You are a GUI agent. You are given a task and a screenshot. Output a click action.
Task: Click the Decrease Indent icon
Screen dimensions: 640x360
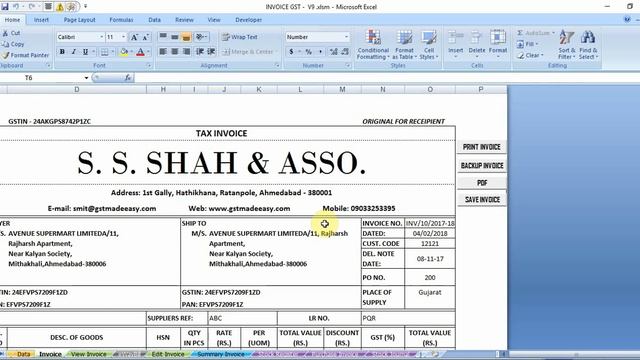(200, 51)
